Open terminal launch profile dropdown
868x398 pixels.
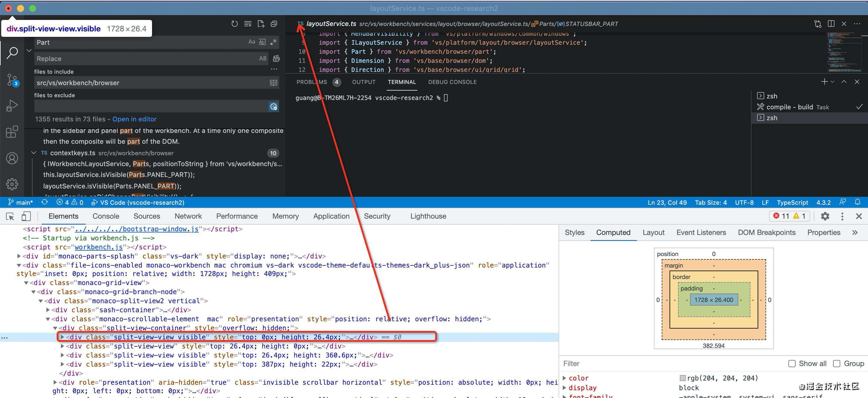[832, 82]
